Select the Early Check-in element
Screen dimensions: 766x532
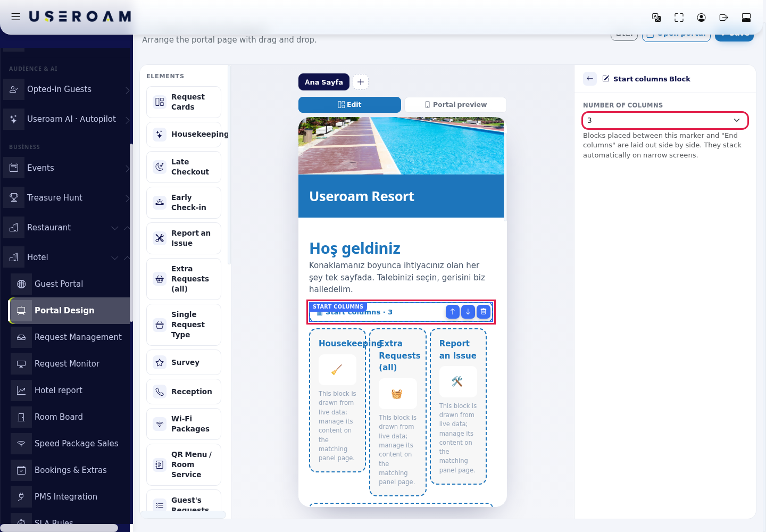click(x=184, y=203)
